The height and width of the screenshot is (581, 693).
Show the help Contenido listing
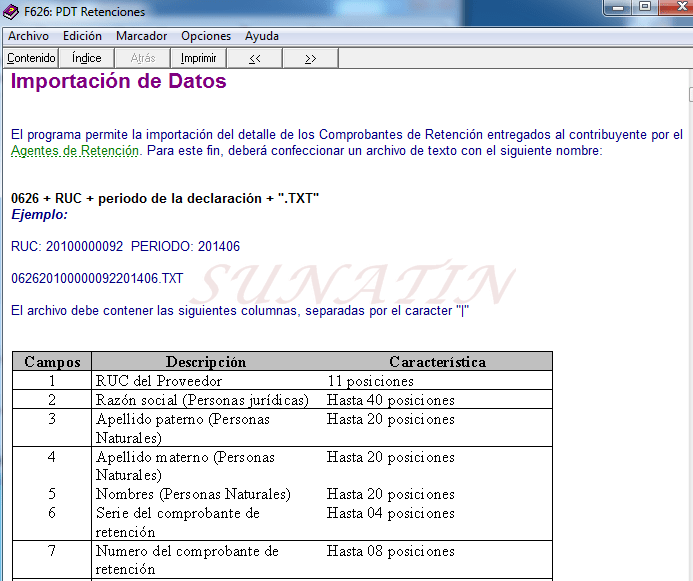pos(30,58)
